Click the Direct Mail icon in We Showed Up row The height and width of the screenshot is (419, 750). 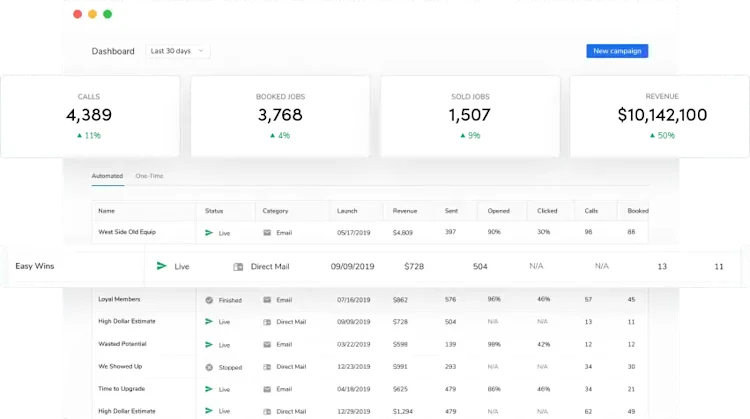coord(267,367)
